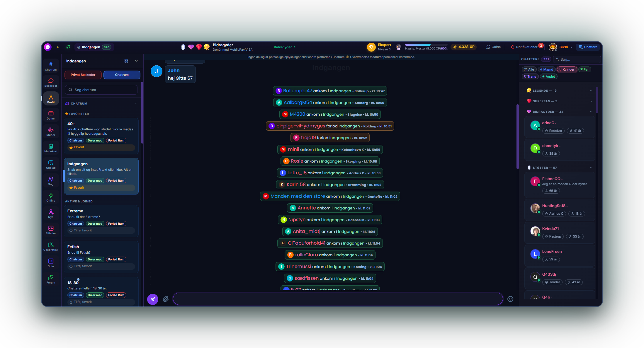Click the room list scrollbar
The image size is (644, 348).
point(142,113)
